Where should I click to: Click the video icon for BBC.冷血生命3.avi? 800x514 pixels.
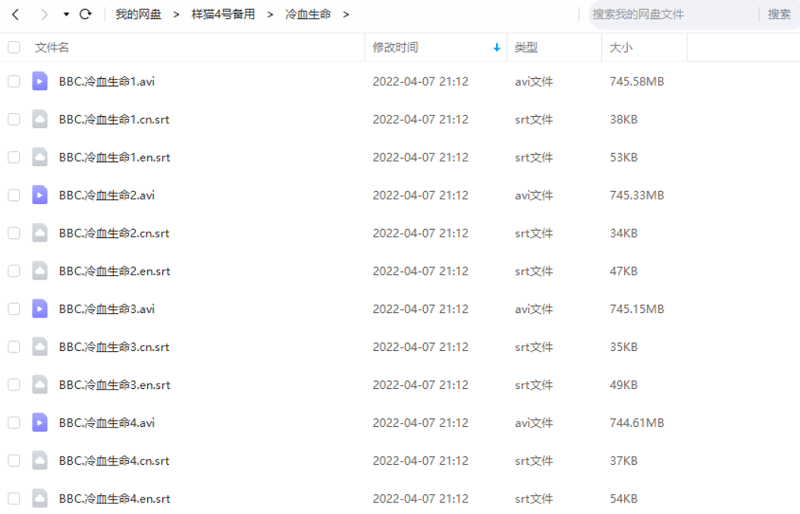tap(39, 309)
